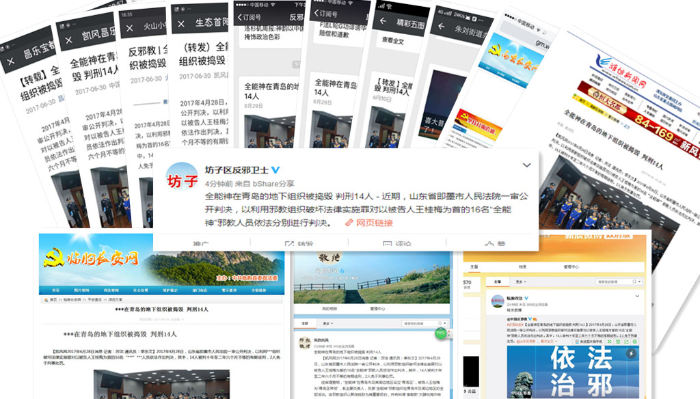Tap the back arrow next to 精彩五图
This screenshot has width=700, height=399.
point(383,21)
